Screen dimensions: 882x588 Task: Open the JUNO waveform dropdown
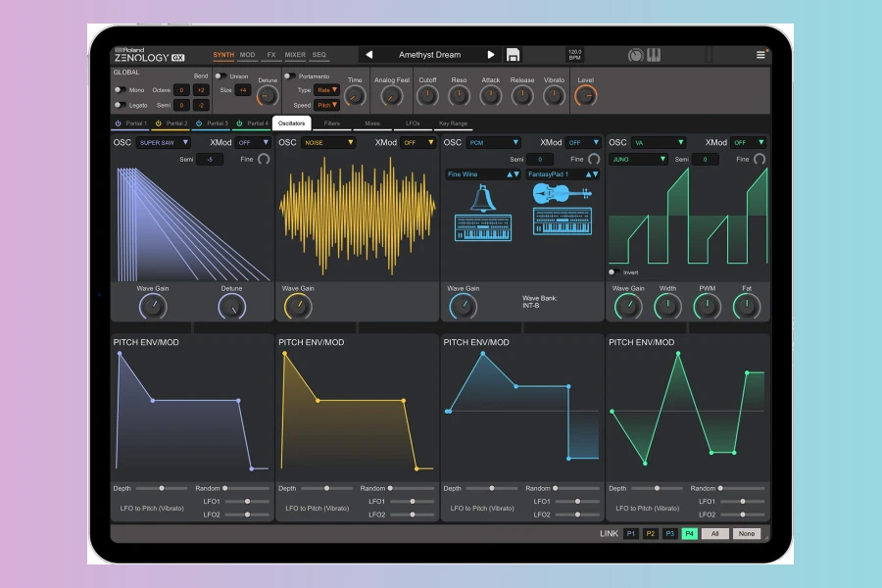point(638,159)
